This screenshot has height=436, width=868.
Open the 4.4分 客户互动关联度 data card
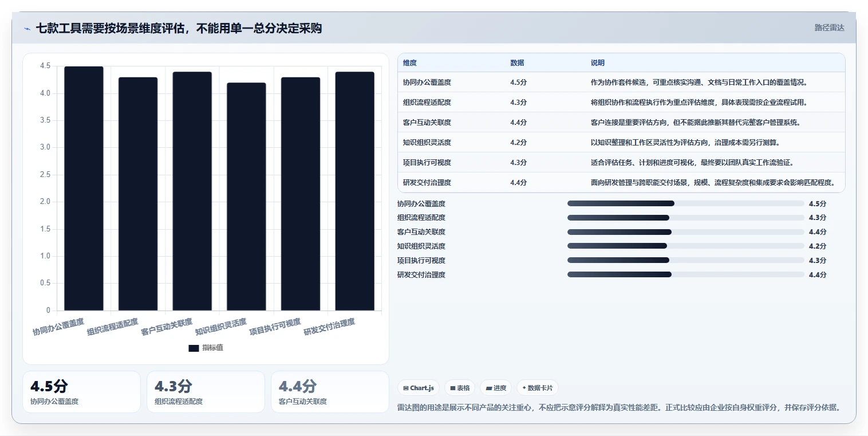click(330, 392)
